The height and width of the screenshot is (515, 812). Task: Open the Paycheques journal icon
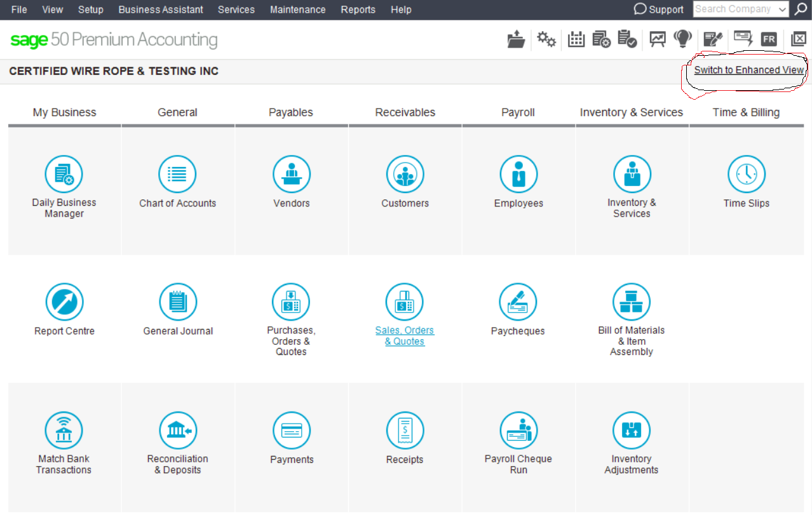[x=518, y=302]
